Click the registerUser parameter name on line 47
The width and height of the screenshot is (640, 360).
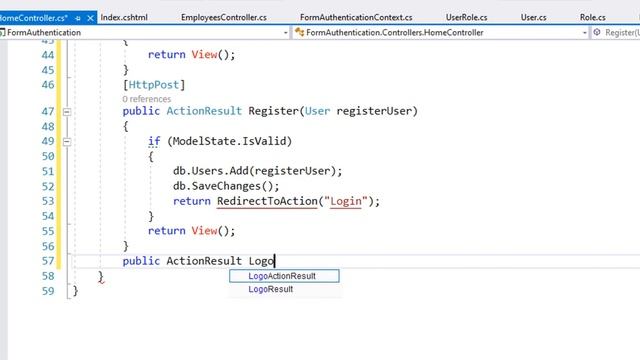374,111
